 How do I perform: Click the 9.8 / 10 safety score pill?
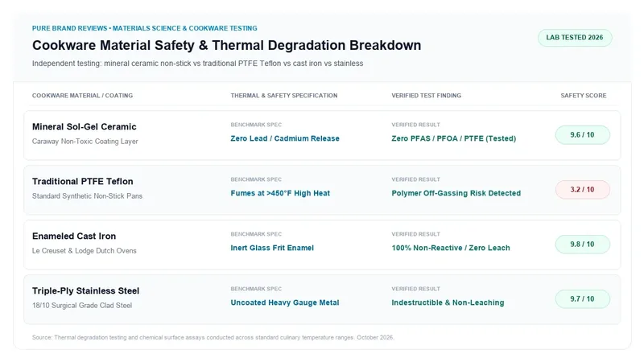(x=582, y=245)
